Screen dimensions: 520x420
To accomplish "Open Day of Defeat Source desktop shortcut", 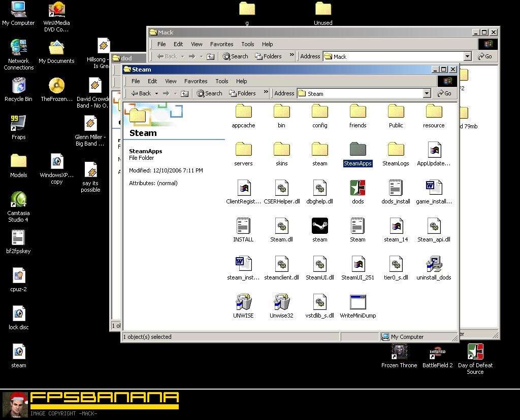I will pyautogui.click(x=475, y=352).
